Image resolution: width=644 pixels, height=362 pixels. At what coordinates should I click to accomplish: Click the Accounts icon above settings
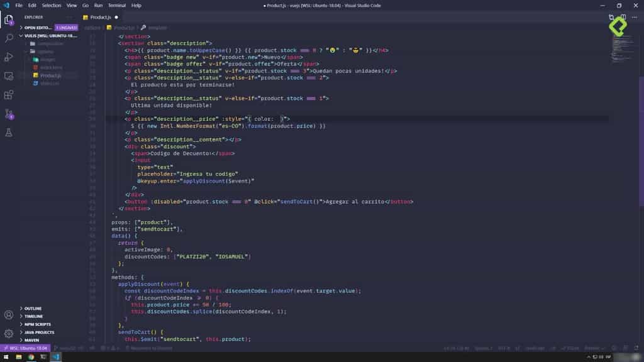point(8,315)
